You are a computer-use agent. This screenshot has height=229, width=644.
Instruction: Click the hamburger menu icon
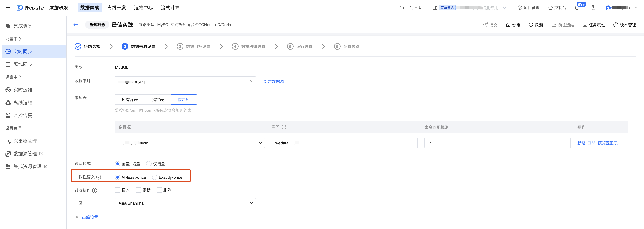click(x=8, y=8)
